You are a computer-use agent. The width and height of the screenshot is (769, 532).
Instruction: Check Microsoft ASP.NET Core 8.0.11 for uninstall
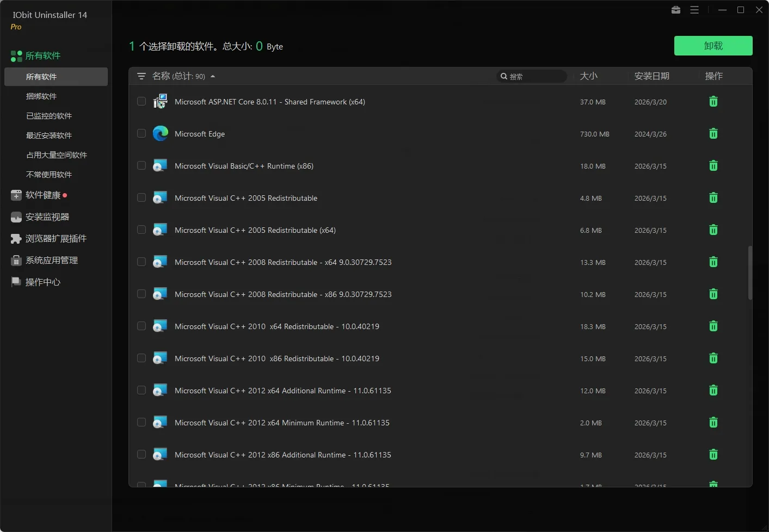coord(141,101)
